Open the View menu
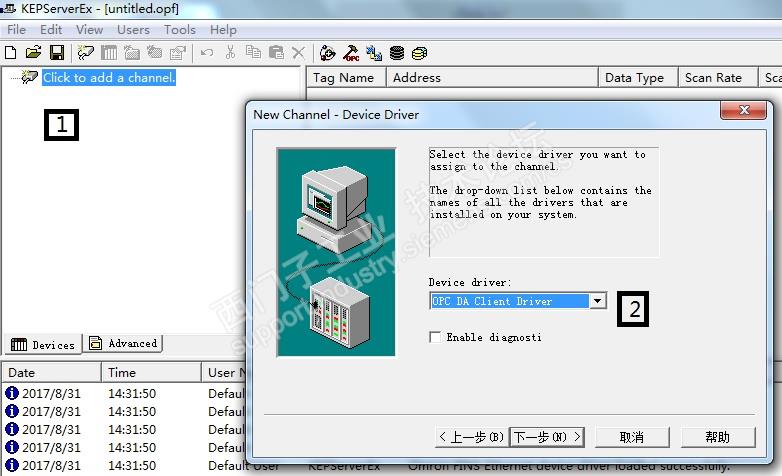This screenshot has width=782, height=476. click(89, 30)
